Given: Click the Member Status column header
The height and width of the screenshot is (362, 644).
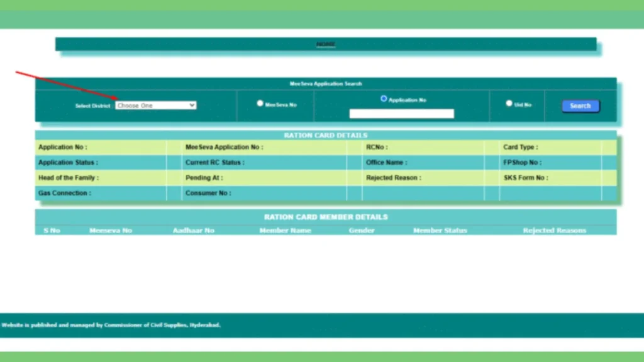Looking at the screenshot, I should coord(440,231).
